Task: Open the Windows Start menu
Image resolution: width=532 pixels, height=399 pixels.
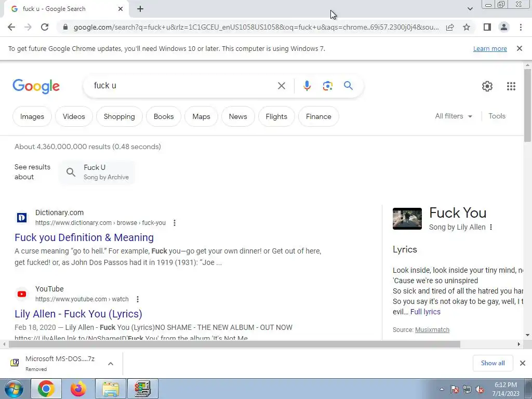Action: pos(13,389)
